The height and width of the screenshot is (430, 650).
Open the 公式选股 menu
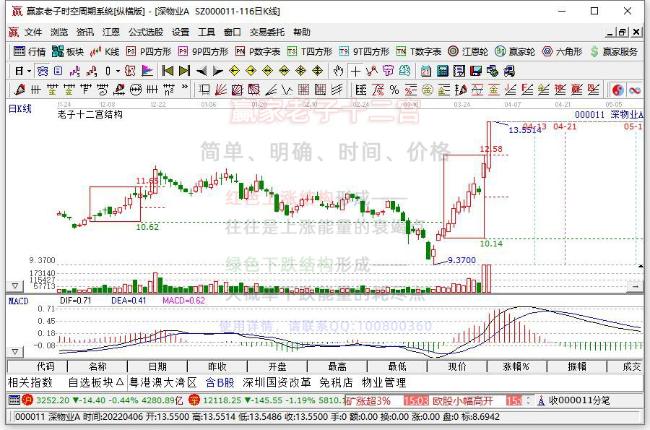pos(146,32)
